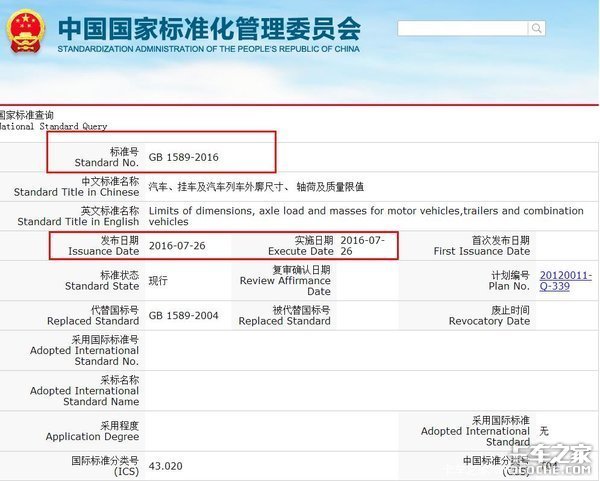This screenshot has width=600, height=481.
Task: Click the 'Standard No.' label
Action: point(107,157)
